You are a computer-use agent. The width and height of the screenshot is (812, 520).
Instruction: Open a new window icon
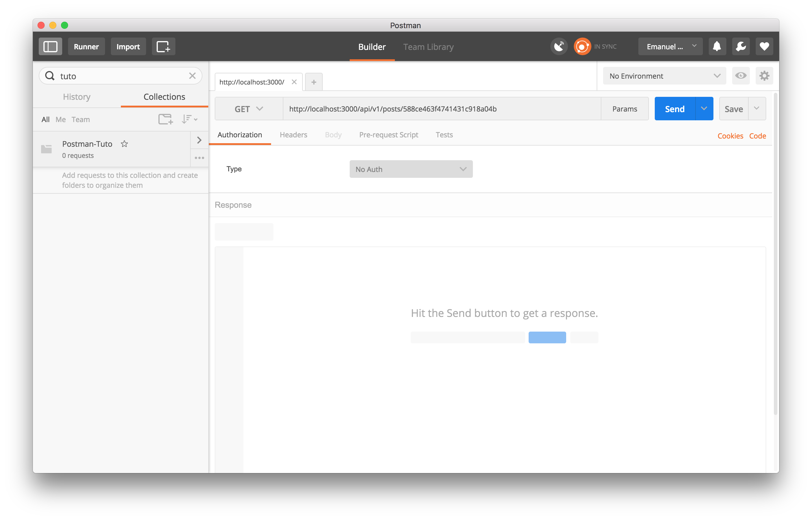pyautogui.click(x=163, y=46)
